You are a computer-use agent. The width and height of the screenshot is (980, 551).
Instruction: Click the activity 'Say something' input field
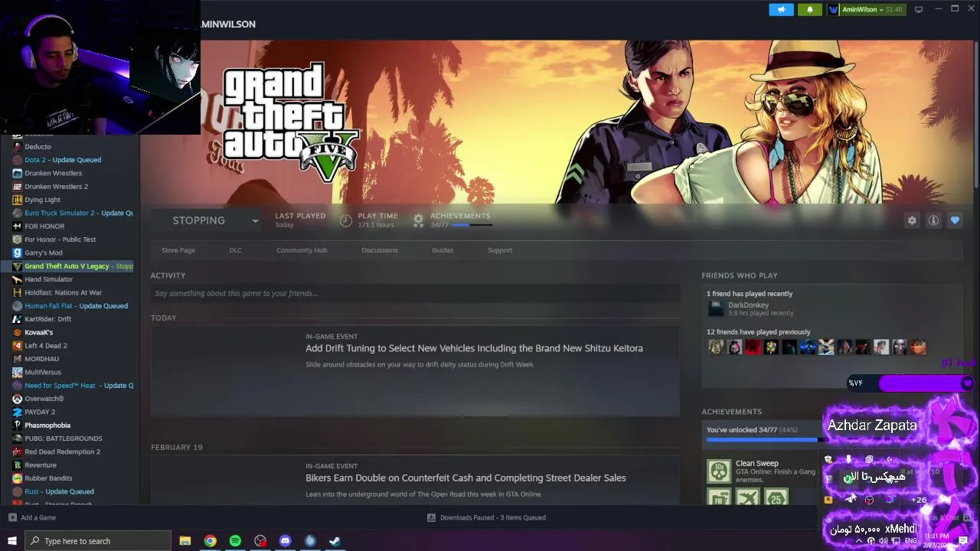coord(415,293)
